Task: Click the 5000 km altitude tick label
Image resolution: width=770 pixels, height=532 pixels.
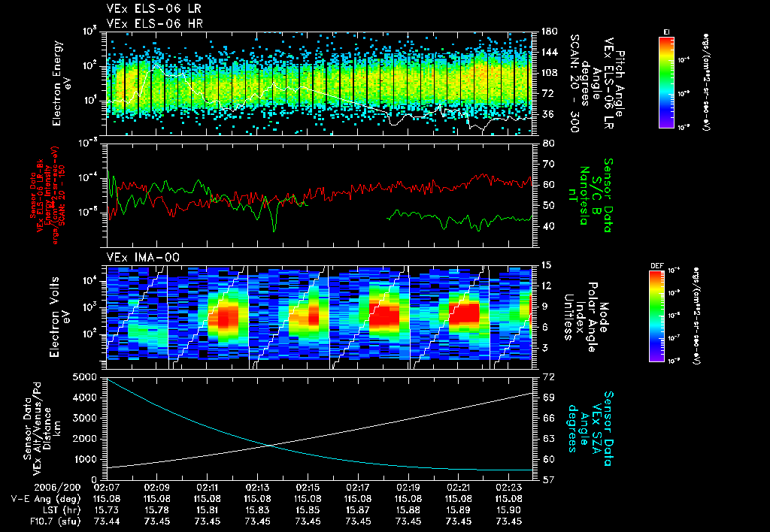Action: pos(86,377)
